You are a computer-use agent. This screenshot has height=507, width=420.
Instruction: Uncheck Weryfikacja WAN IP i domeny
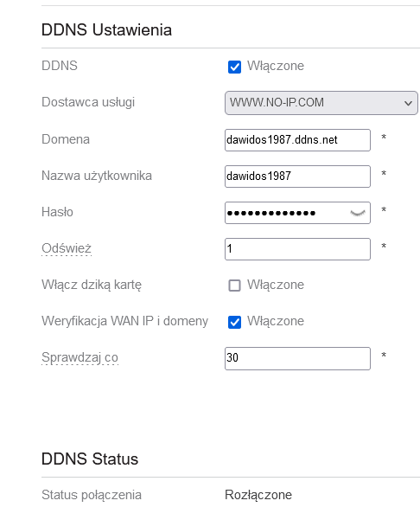[234, 322]
